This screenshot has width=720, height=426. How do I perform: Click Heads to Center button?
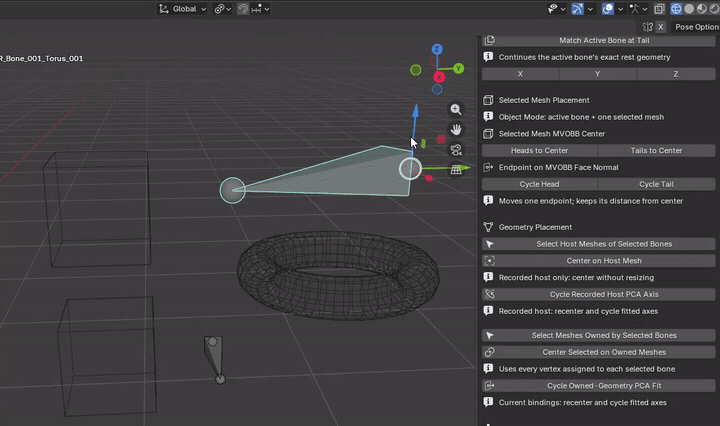click(x=540, y=151)
